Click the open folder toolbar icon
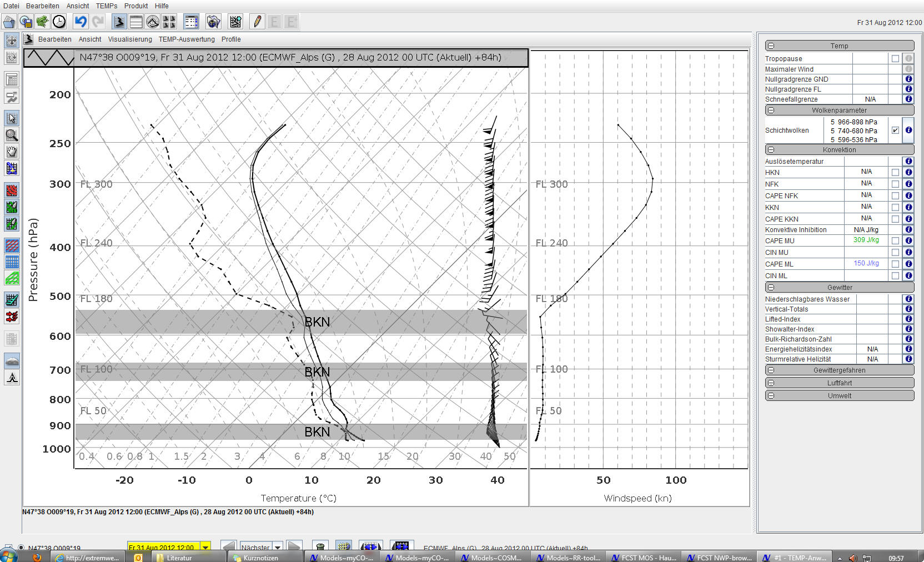This screenshot has width=924, height=562. (x=9, y=22)
